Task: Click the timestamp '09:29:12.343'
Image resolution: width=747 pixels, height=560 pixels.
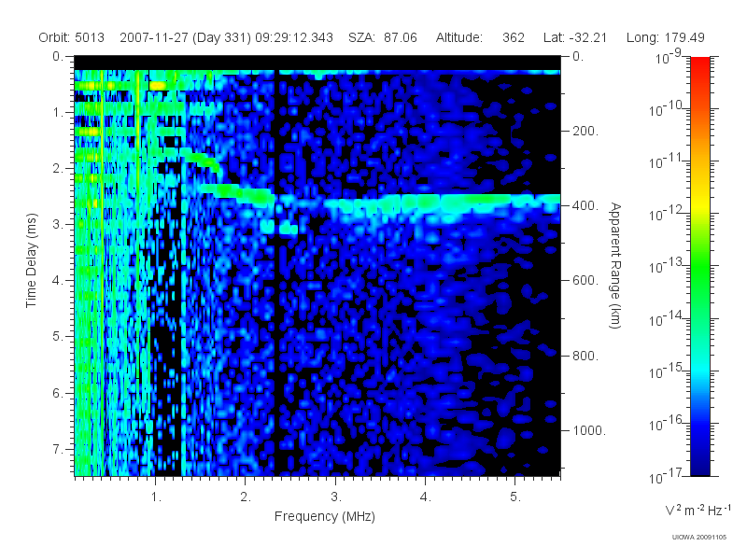Action: (294, 37)
